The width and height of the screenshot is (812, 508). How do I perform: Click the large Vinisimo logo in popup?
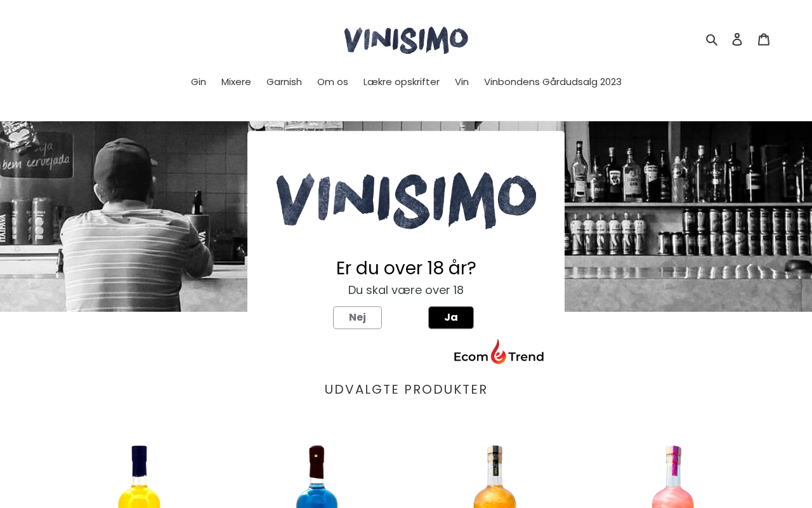coord(406,200)
